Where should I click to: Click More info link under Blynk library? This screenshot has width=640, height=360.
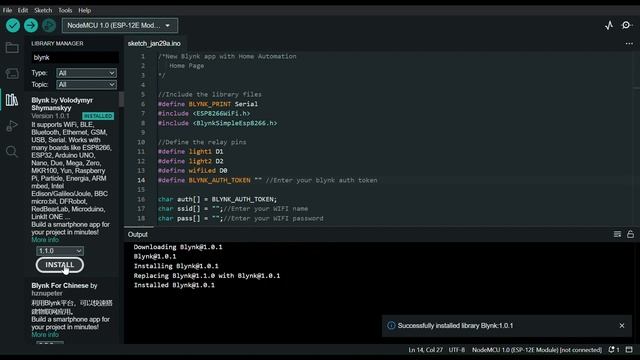pyautogui.click(x=45, y=240)
